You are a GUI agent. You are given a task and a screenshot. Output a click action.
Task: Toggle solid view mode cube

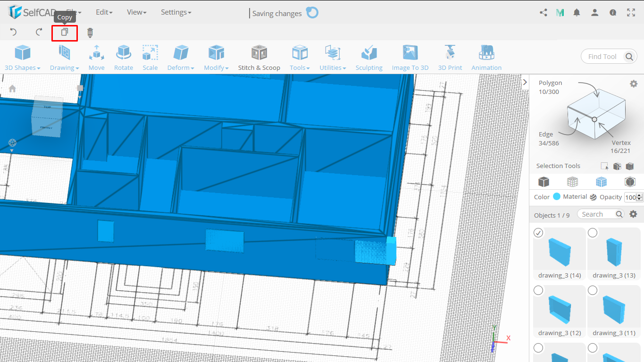tap(544, 182)
